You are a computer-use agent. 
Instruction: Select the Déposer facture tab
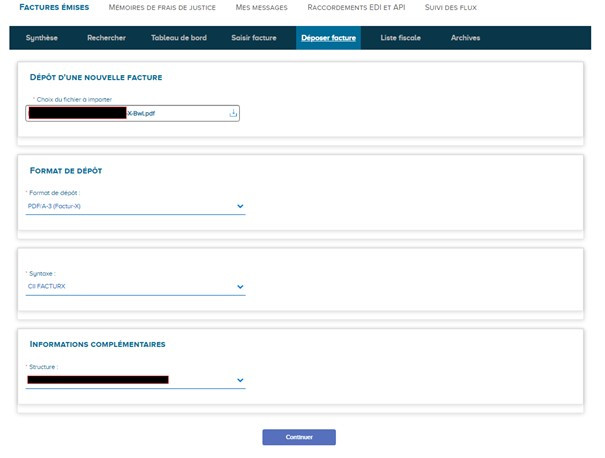[328, 38]
